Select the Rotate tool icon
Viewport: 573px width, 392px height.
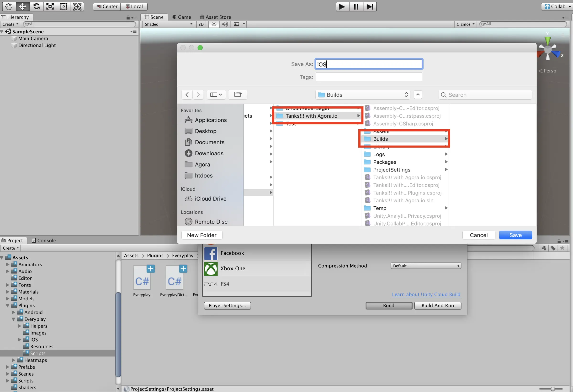click(x=37, y=6)
